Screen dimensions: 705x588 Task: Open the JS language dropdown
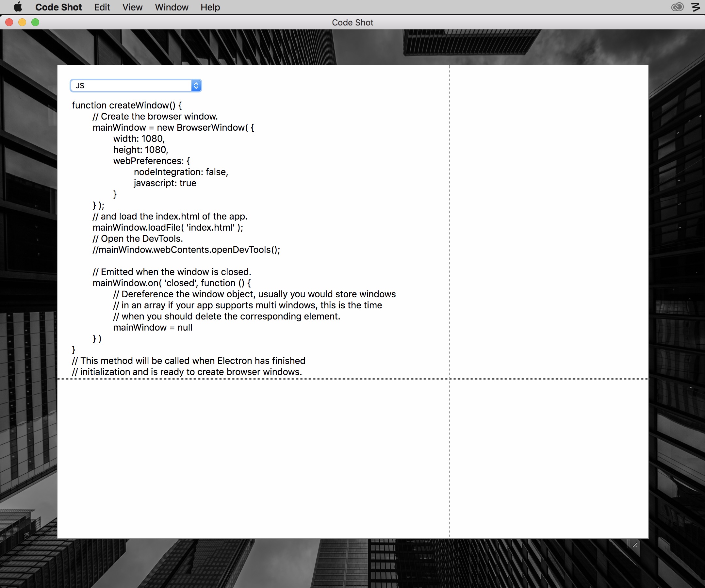(131, 86)
